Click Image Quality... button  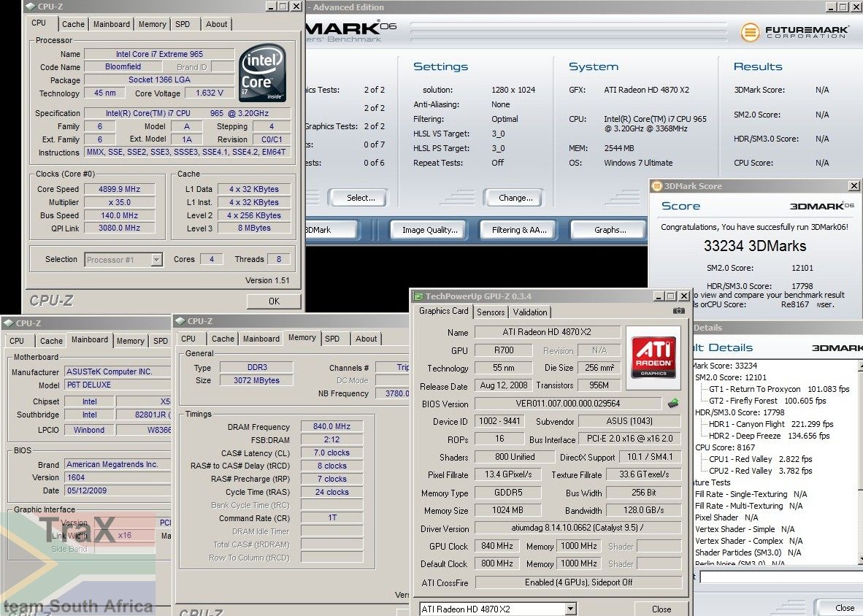tap(430, 230)
